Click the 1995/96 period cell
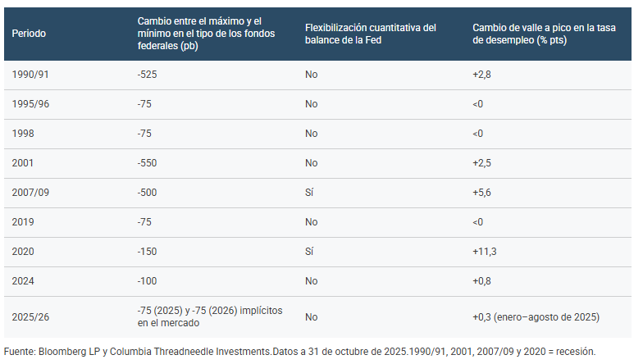643x364 pixels. (x=31, y=104)
